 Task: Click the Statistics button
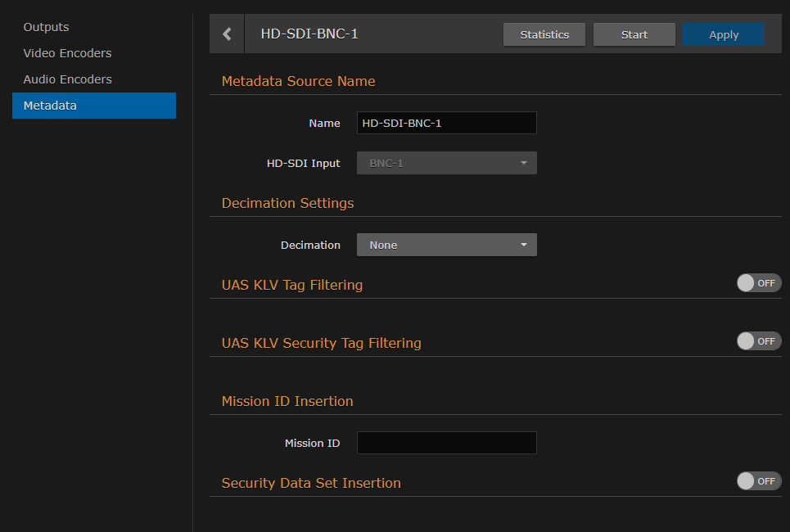tap(544, 34)
